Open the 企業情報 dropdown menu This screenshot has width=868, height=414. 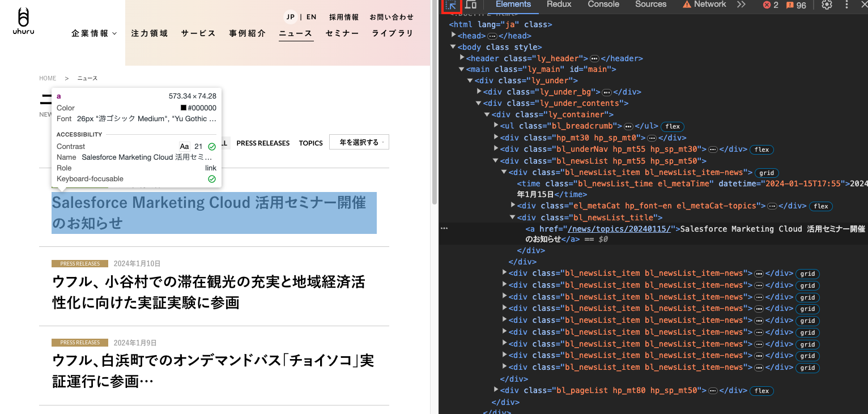click(94, 33)
